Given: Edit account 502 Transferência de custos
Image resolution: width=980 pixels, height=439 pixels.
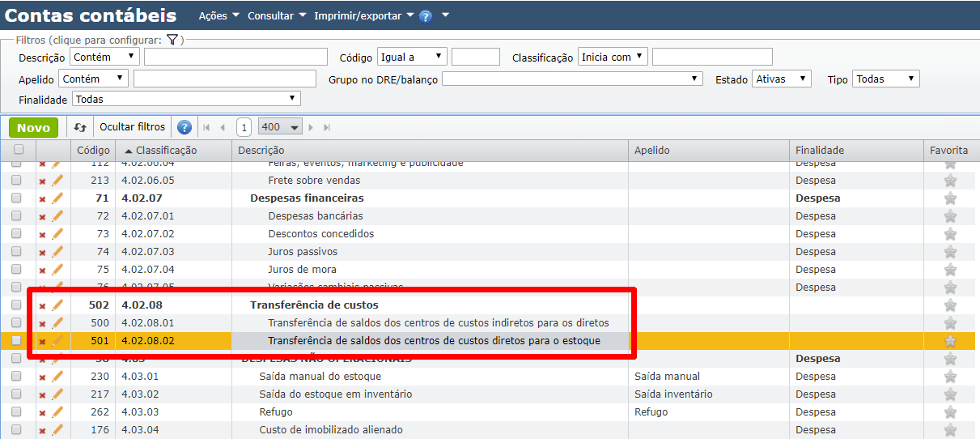Looking at the screenshot, I should [x=57, y=305].
